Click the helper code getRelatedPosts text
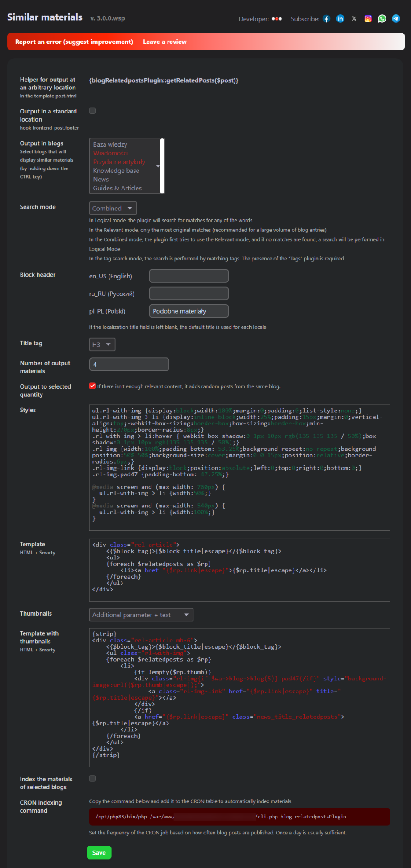Viewport: 411px width, 868px height. tap(164, 80)
